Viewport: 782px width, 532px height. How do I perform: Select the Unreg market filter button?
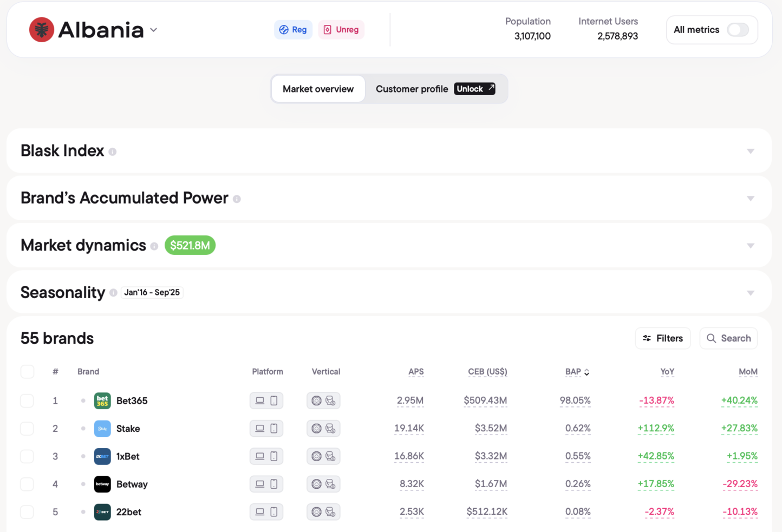[x=341, y=30]
